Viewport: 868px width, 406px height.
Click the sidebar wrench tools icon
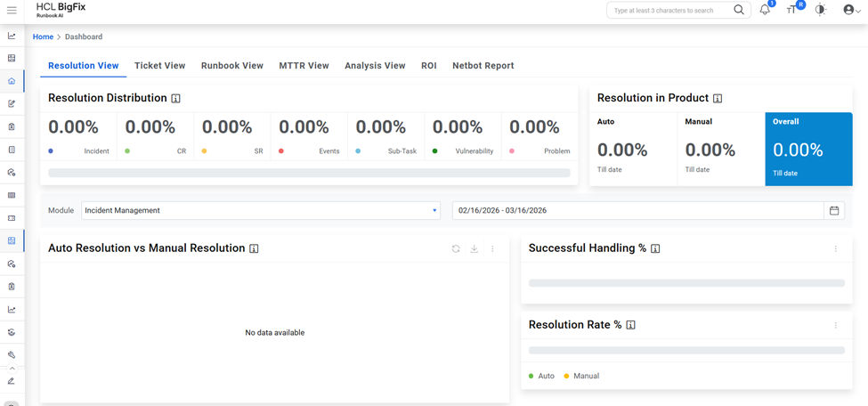click(12, 355)
